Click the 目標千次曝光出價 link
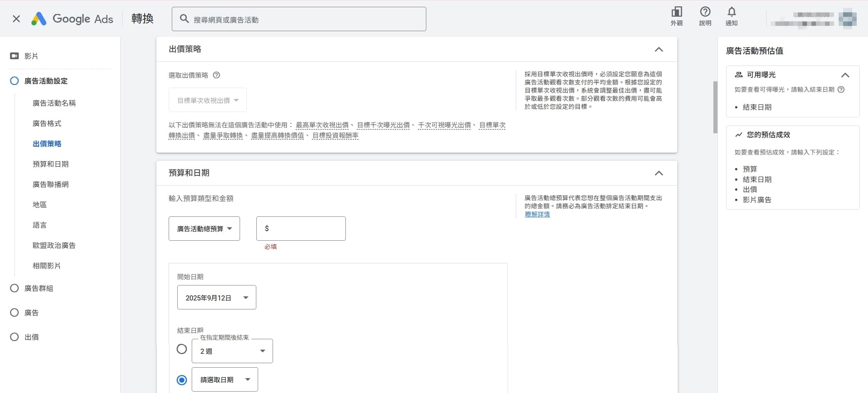The width and height of the screenshot is (868, 393). (383, 125)
